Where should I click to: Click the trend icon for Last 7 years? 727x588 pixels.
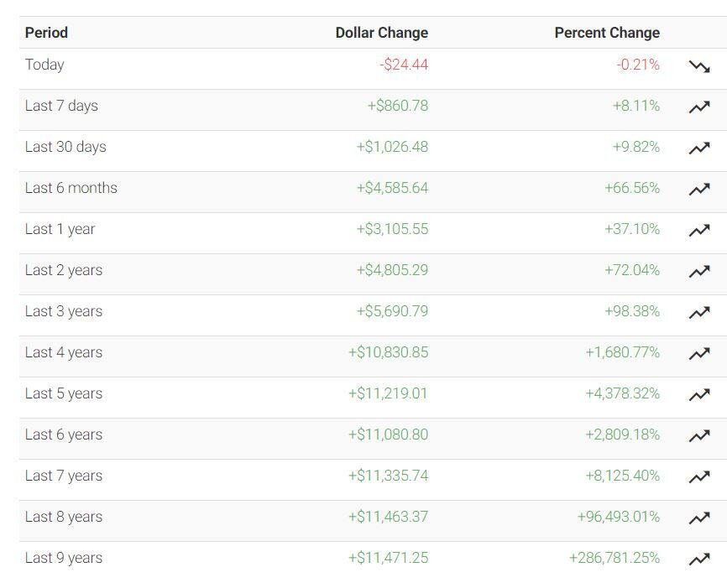tap(699, 477)
